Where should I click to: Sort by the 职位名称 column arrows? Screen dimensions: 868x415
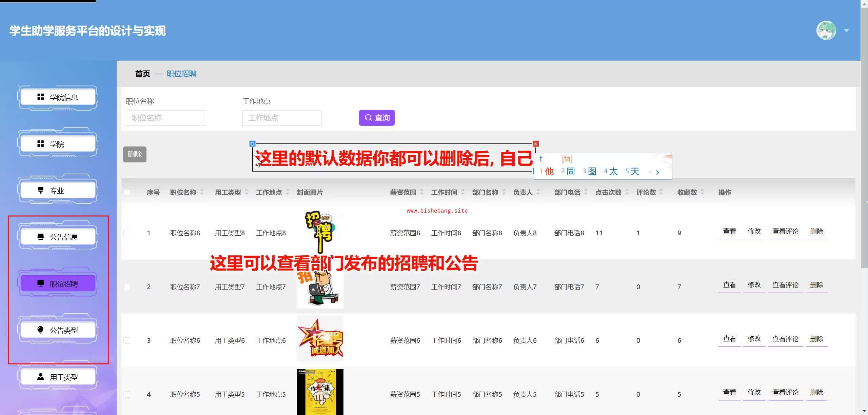tap(202, 192)
